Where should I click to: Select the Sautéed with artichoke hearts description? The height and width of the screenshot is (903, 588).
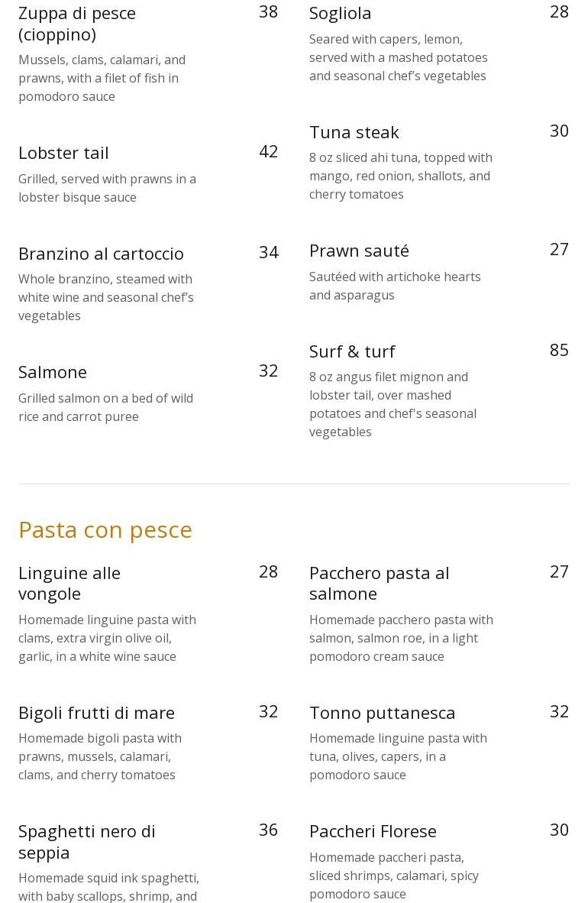click(x=395, y=286)
